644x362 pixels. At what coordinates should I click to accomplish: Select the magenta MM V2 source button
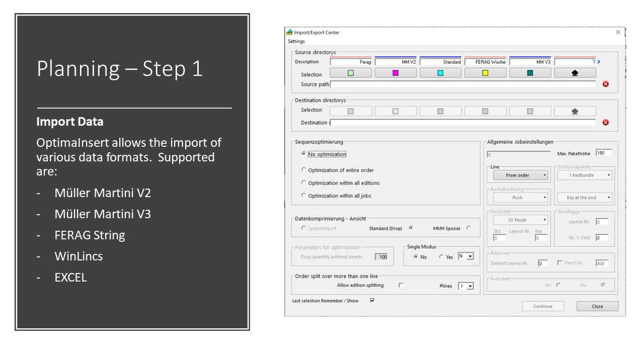click(395, 73)
